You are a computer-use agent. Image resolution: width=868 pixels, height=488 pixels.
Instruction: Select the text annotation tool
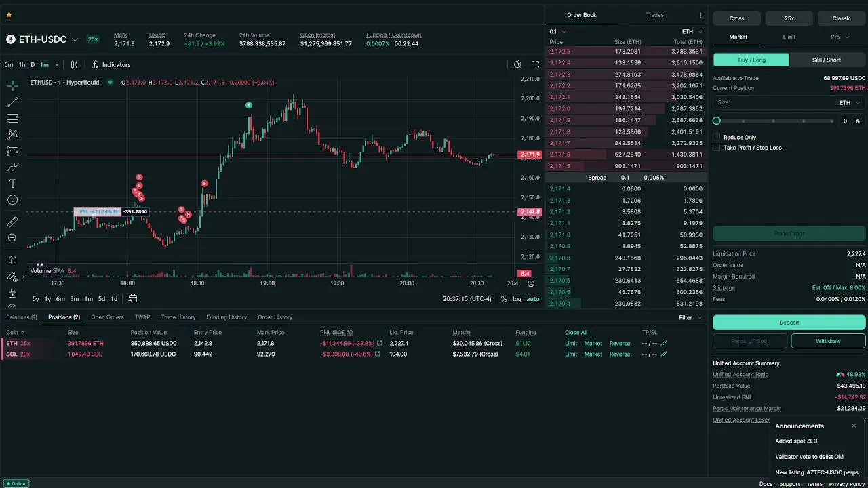pyautogui.click(x=12, y=184)
